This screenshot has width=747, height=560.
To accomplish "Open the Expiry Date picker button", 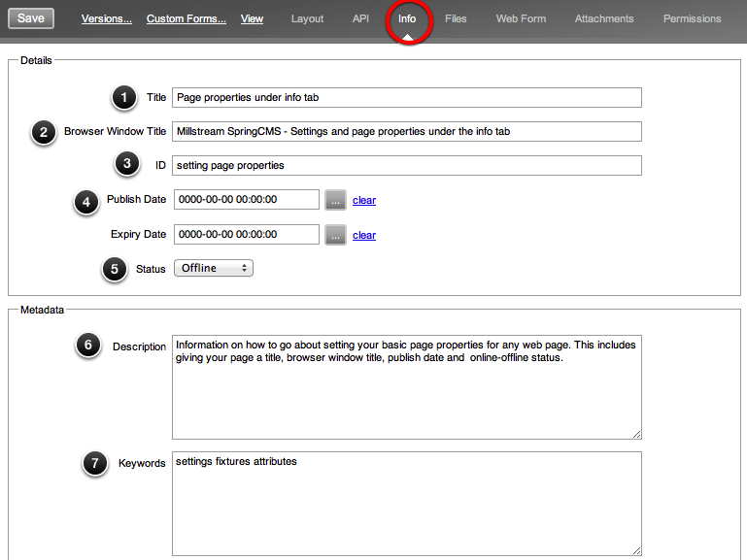I will [335, 235].
